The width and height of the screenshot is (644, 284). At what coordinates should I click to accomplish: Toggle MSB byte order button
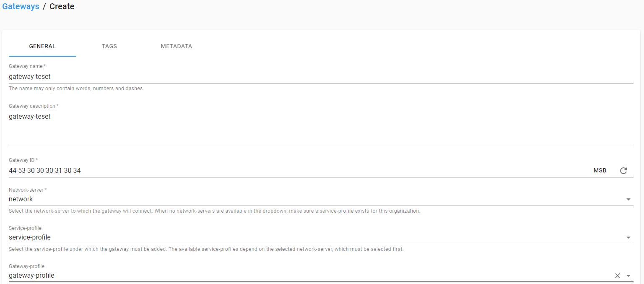pyautogui.click(x=600, y=170)
